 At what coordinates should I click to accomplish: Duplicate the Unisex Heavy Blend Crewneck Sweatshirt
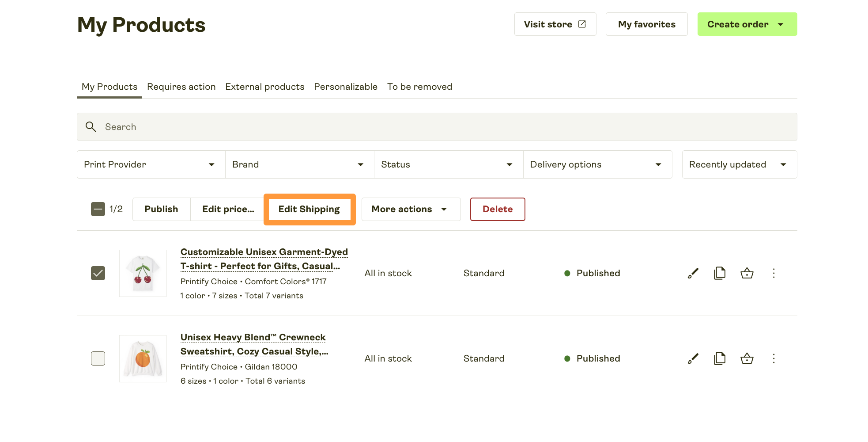click(x=720, y=358)
